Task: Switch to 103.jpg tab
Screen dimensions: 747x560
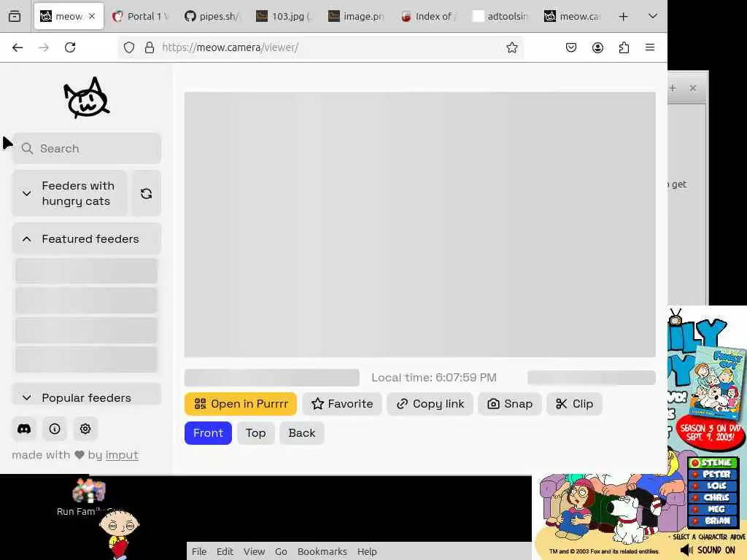Action: click(x=285, y=16)
